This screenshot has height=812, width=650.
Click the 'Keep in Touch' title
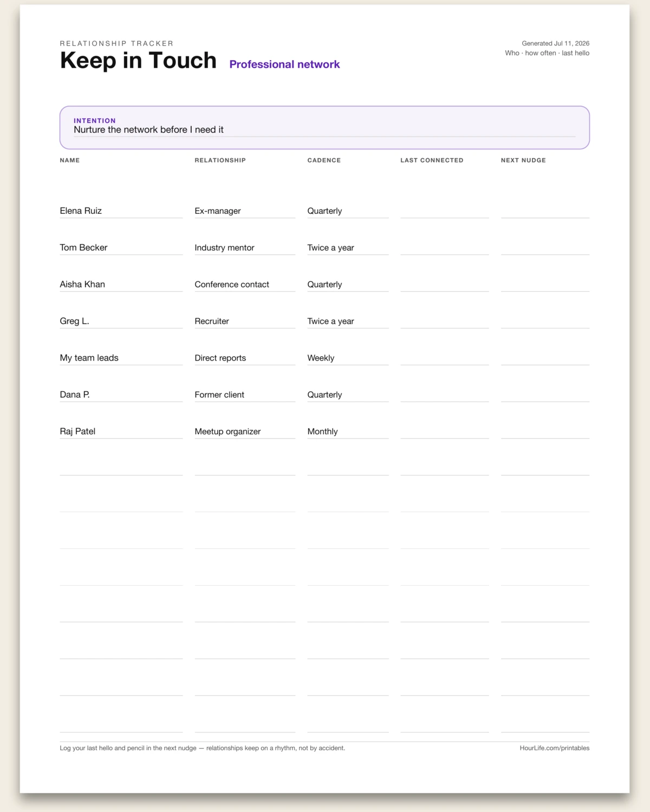(x=138, y=60)
